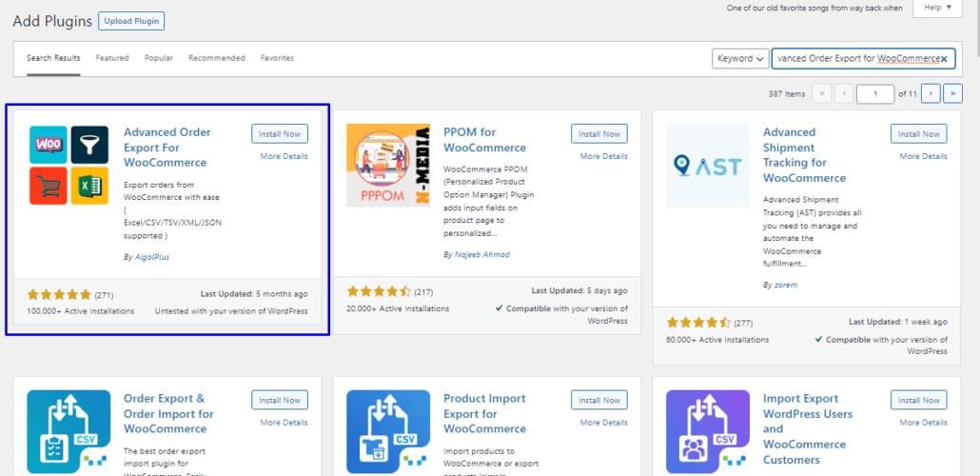The image size is (980, 476).
Task: Click the 'Add Plugins' page heading
Action: click(52, 21)
